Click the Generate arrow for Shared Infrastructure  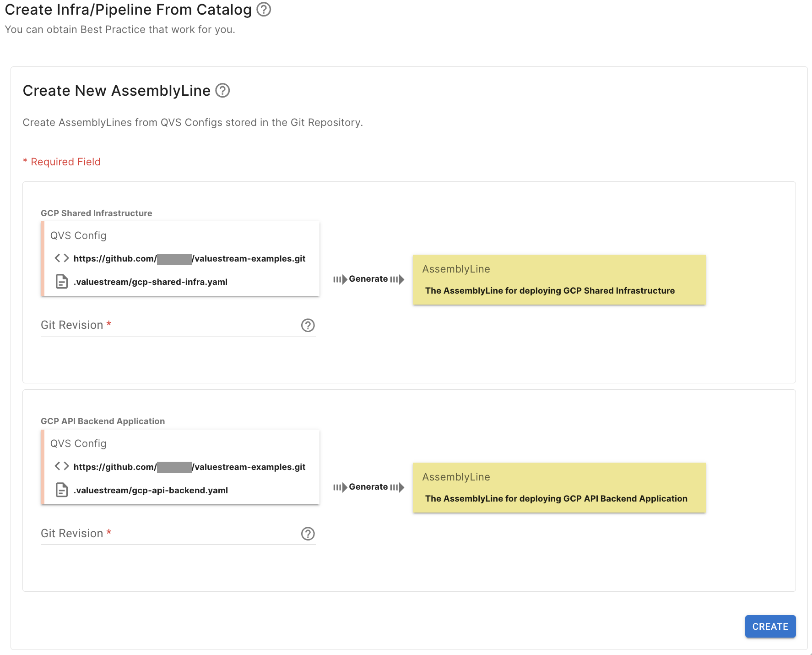click(x=368, y=279)
